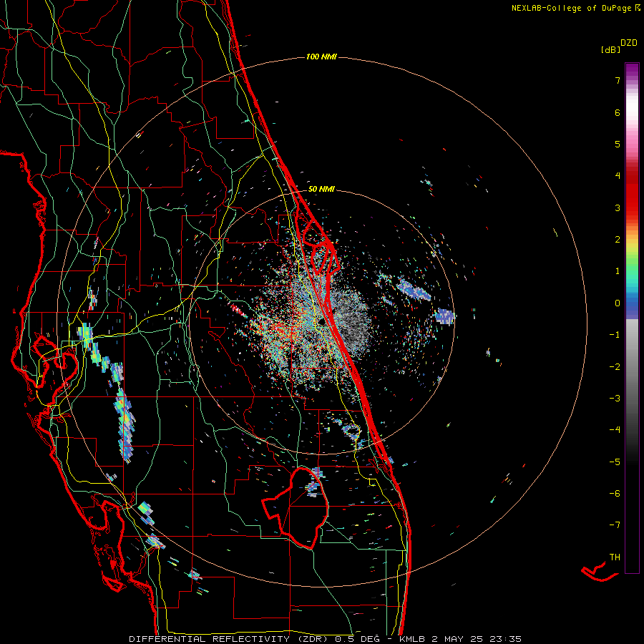Click the -2 dB scale label
The height and width of the screenshot is (644, 644).
[x=615, y=367]
